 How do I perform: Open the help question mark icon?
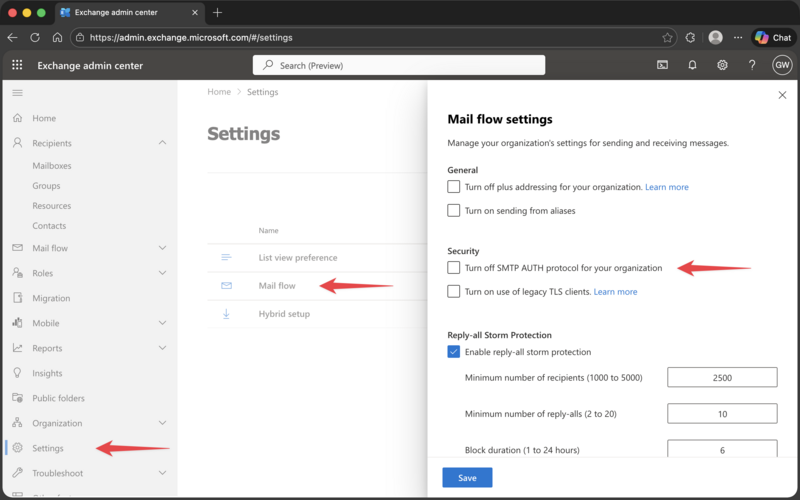coord(752,65)
